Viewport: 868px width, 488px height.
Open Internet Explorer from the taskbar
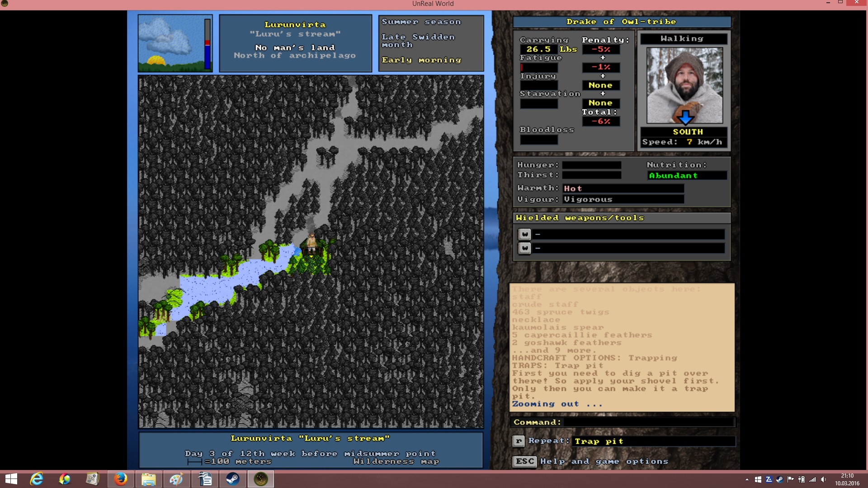pos(36,479)
